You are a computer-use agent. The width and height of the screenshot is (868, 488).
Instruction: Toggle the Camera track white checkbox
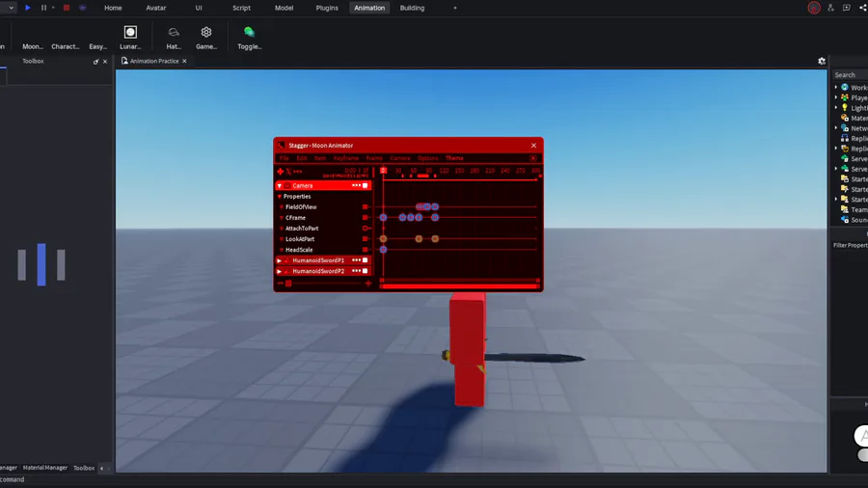tap(365, 186)
